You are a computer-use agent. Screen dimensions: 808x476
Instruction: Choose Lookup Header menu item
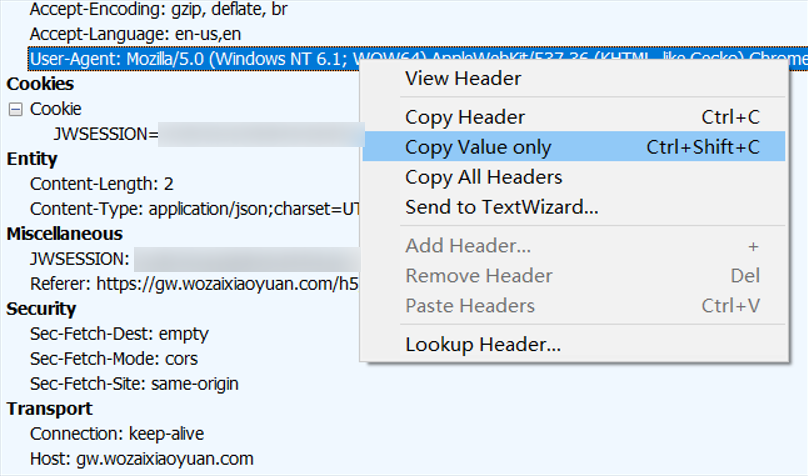[x=482, y=345]
